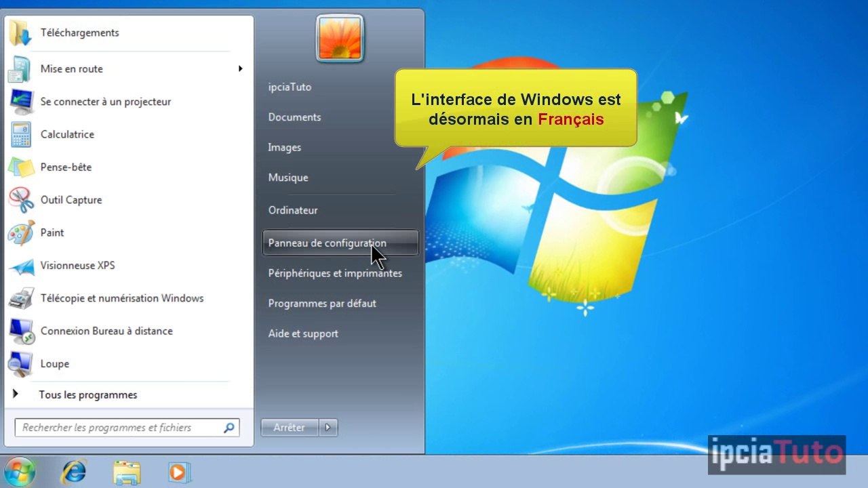The width and height of the screenshot is (868, 488).
Task: Click the Connexion Bureau à distance label
Action: point(106,331)
